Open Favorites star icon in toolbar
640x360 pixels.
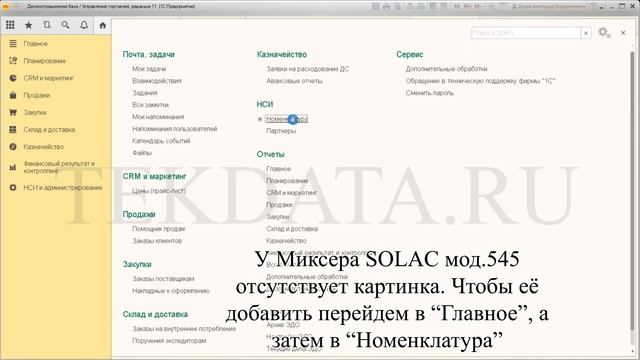(29, 25)
